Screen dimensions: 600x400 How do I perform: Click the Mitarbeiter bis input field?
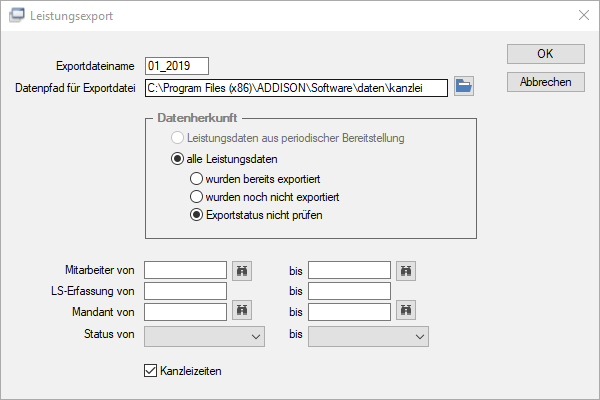[x=349, y=270]
